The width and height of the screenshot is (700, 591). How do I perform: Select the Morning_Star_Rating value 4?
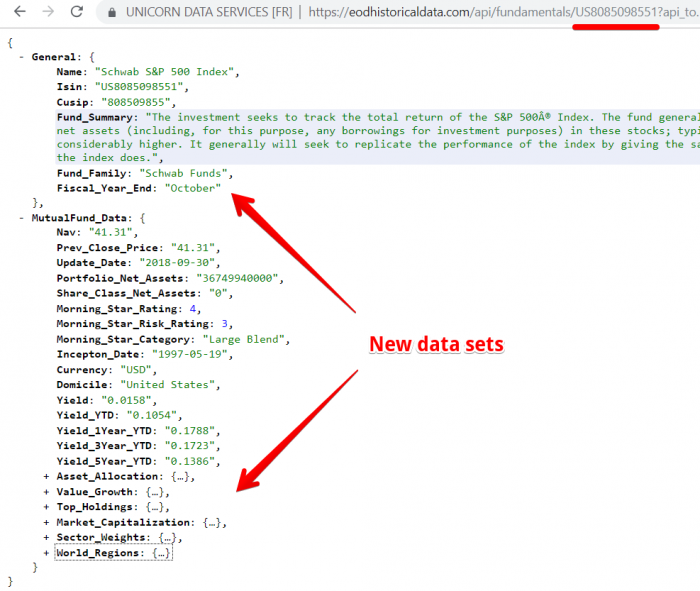tap(193, 309)
